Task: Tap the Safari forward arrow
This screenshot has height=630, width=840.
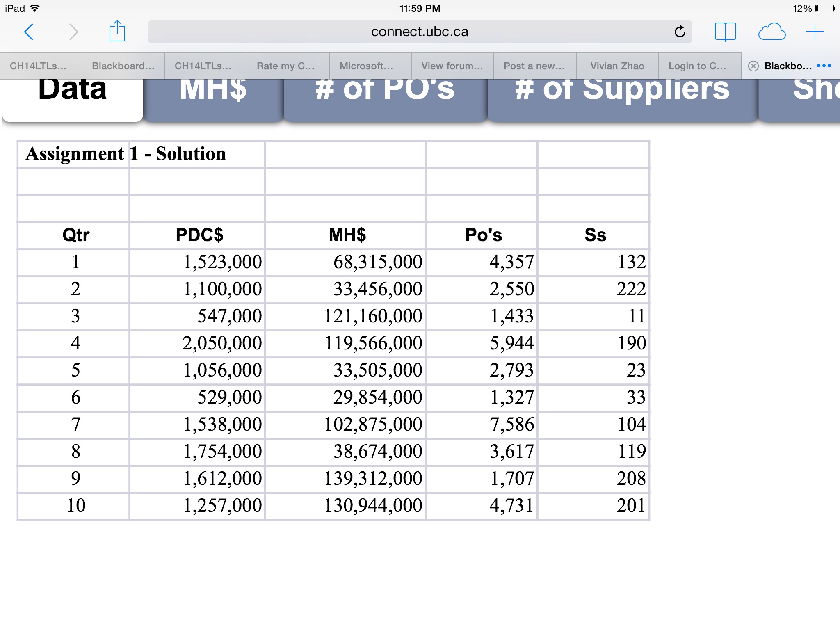Action: coord(74,32)
